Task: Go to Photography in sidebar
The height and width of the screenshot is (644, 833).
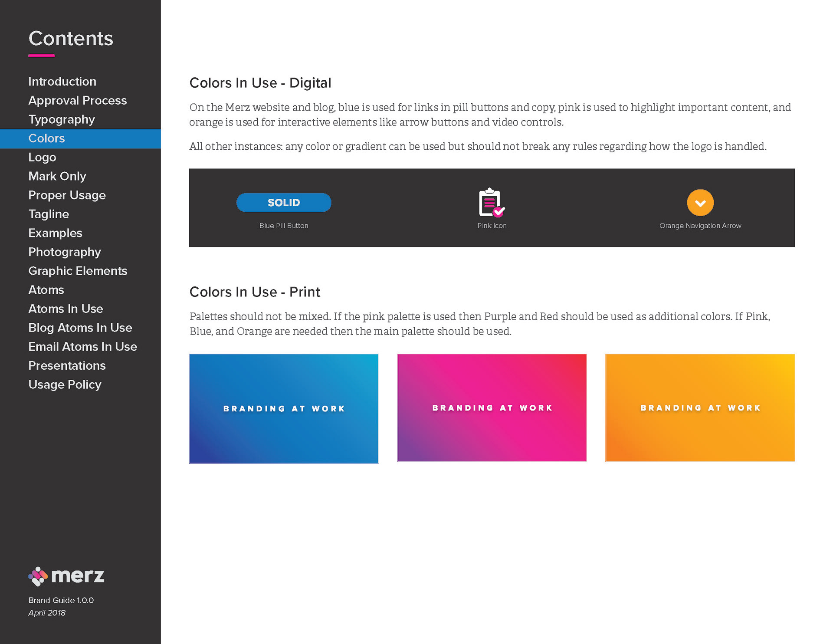Action: pos(64,252)
